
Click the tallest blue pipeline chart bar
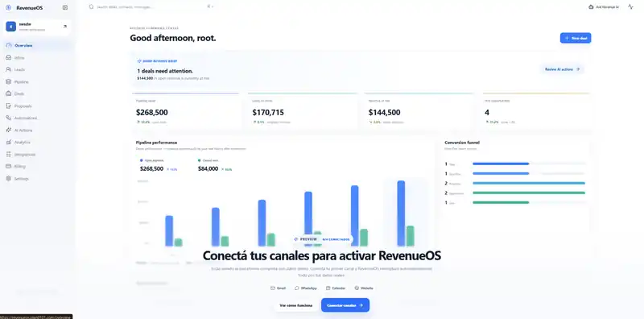click(x=401, y=213)
